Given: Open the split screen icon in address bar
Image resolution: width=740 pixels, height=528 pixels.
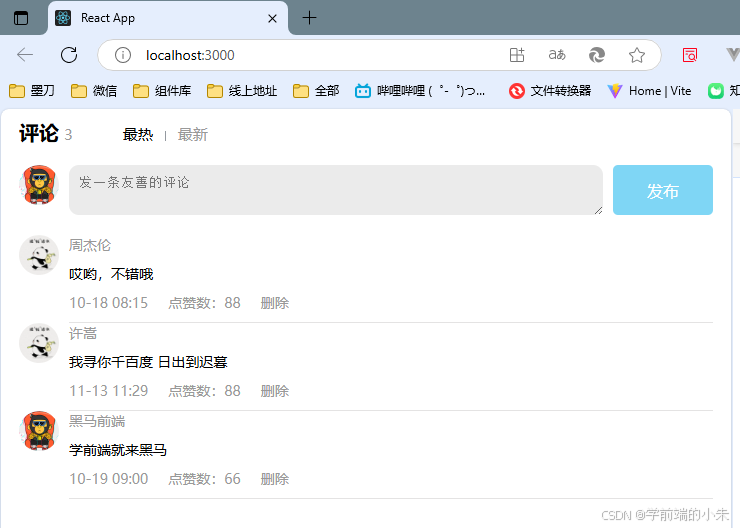Looking at the screenshot, I should point(517,55).
